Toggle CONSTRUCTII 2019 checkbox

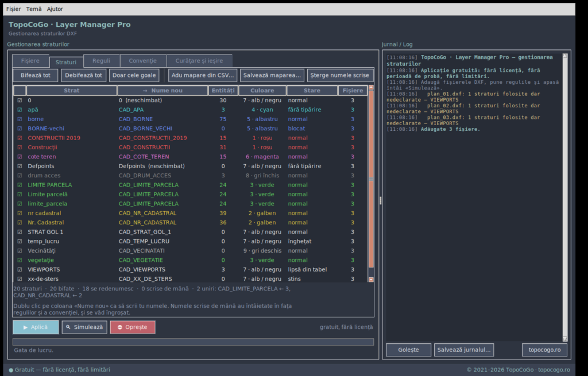point(20,138)
